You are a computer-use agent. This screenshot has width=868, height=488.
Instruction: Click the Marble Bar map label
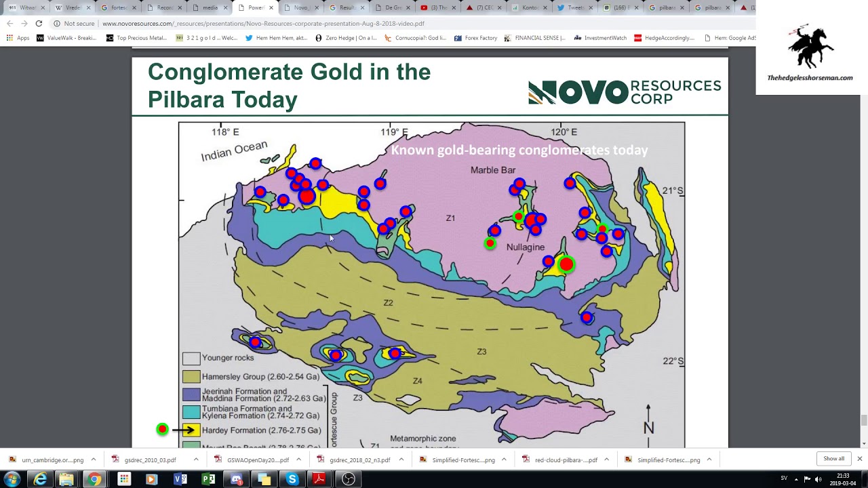click(493, 170)
